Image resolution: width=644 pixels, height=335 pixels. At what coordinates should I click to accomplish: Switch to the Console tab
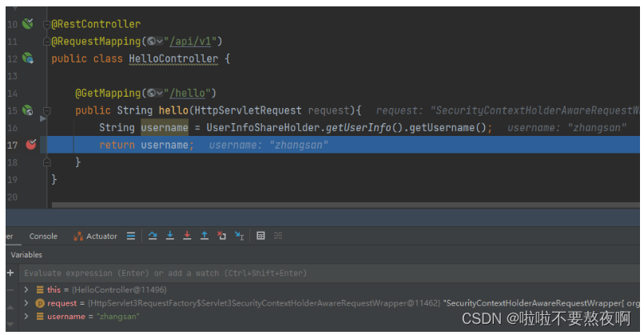[x=43, y=236]
